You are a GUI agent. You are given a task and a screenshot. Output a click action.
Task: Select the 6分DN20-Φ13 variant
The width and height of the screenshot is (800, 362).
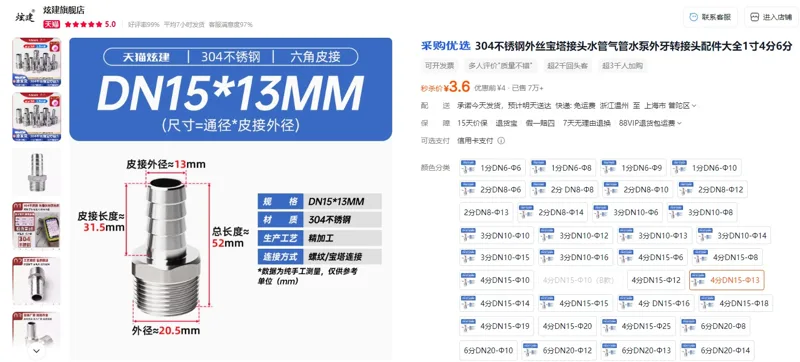(x=638, y=350)
